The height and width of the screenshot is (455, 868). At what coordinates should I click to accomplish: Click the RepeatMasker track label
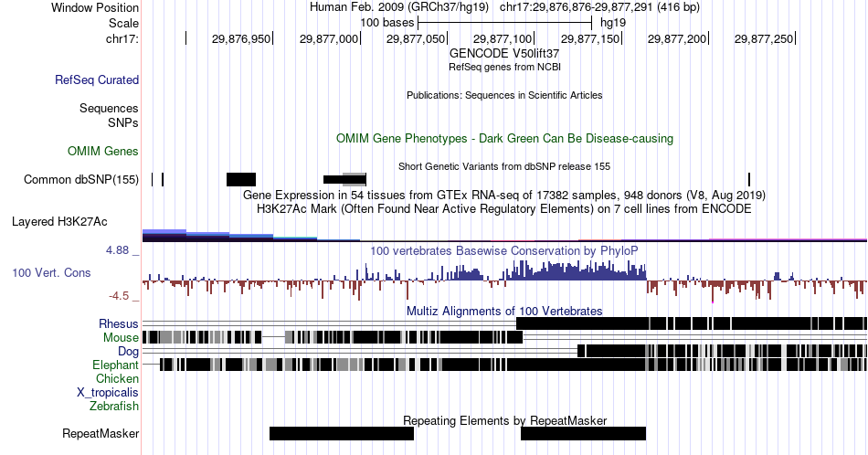[101, 433]
